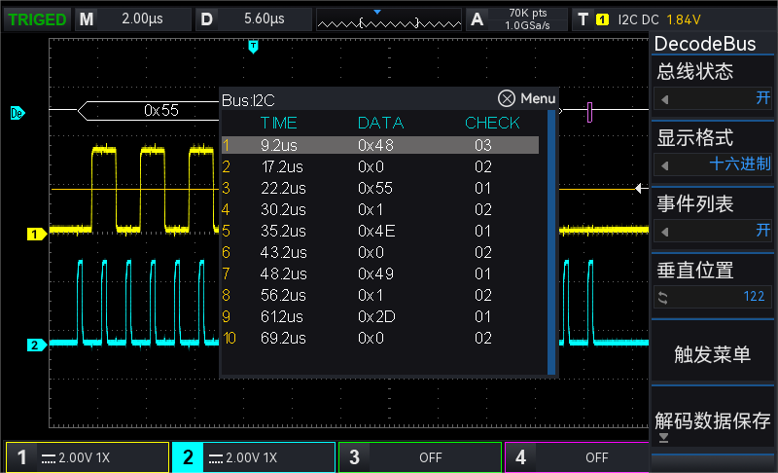Select channel 1 tab 2.00V 1X

[87, 457]
